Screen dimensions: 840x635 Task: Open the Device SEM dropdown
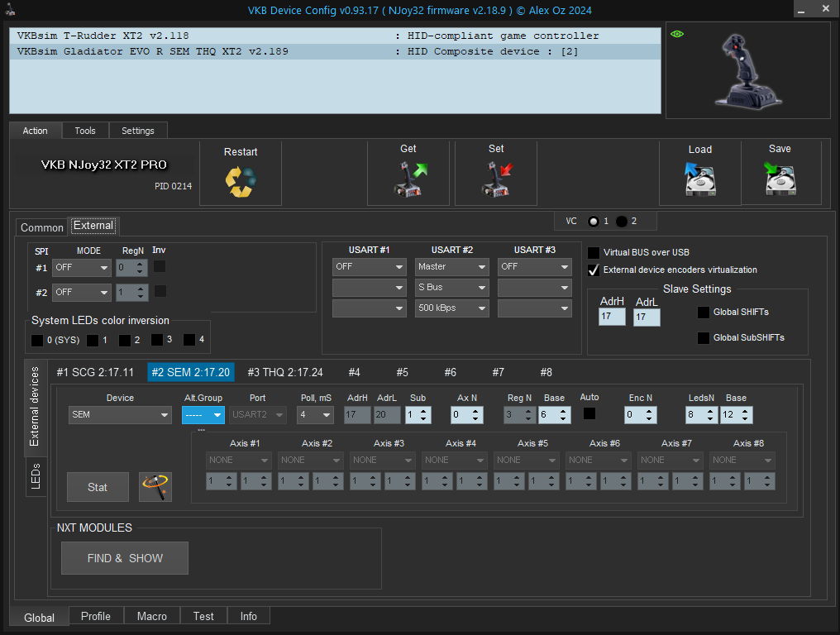(120, 415)
